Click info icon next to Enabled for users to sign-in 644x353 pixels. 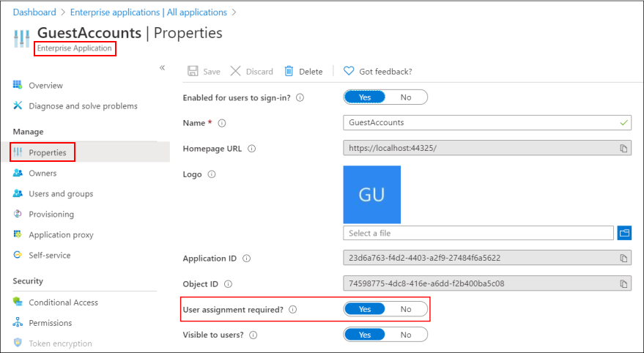pos(300,97)
